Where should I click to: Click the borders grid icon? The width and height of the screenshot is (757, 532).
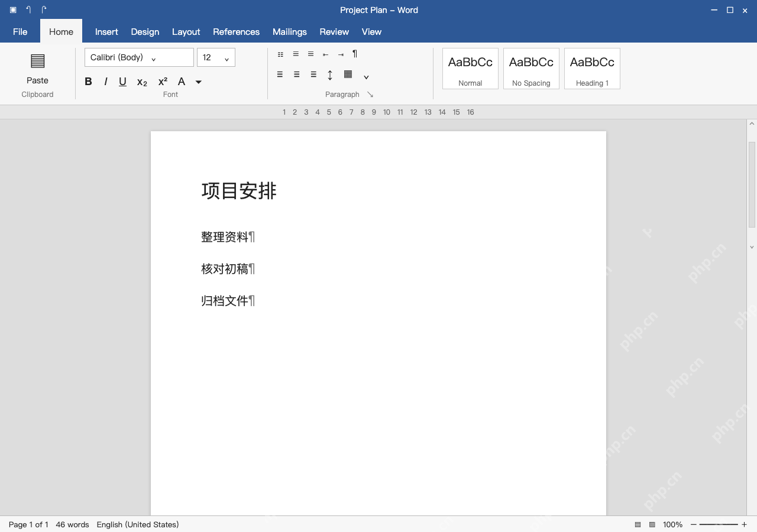pos(348,74)
